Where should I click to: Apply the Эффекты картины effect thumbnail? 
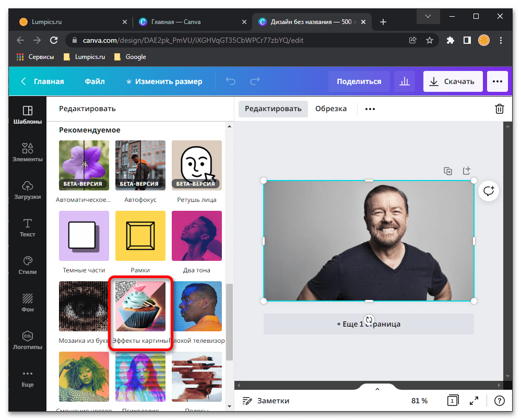click(x=140, y=307)
